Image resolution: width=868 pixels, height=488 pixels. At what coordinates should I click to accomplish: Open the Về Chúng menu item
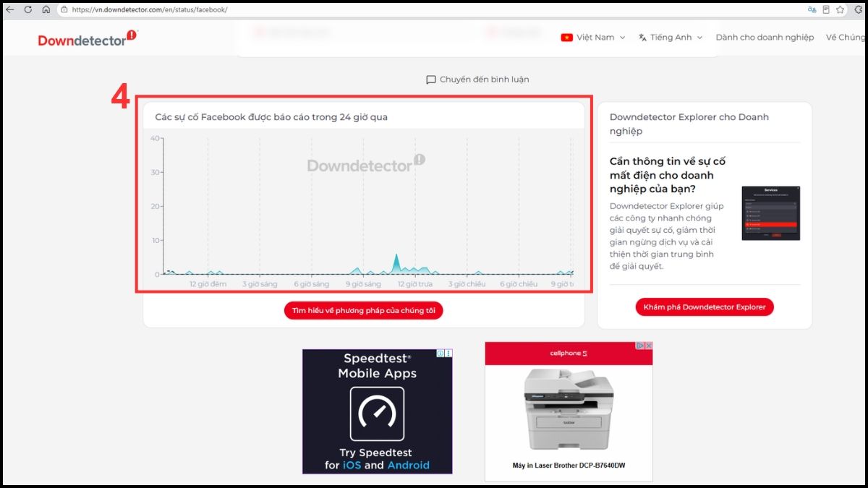coord(846,38)
